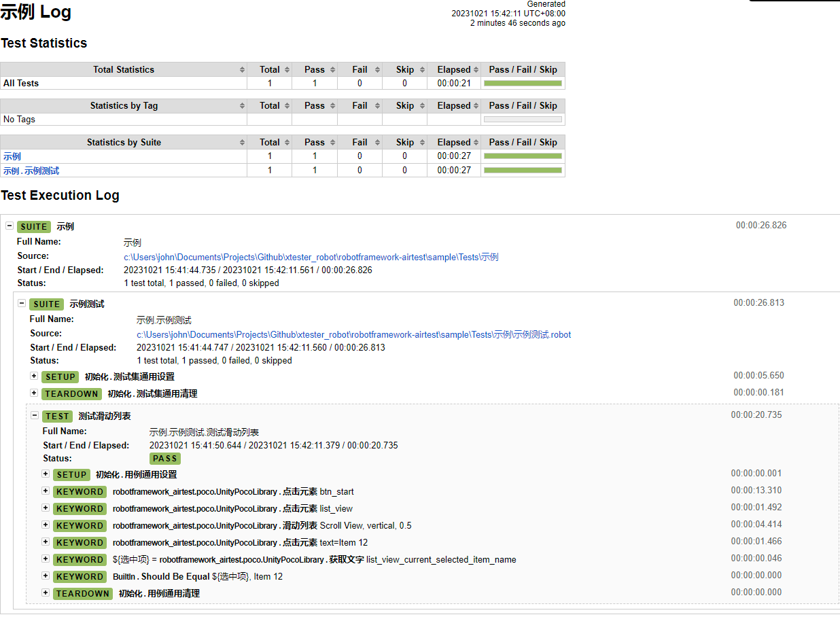This screenshot has height=636, width=840.
Task: Click the SUITE label next to 示例测试
Action: (x=47, y=304)
